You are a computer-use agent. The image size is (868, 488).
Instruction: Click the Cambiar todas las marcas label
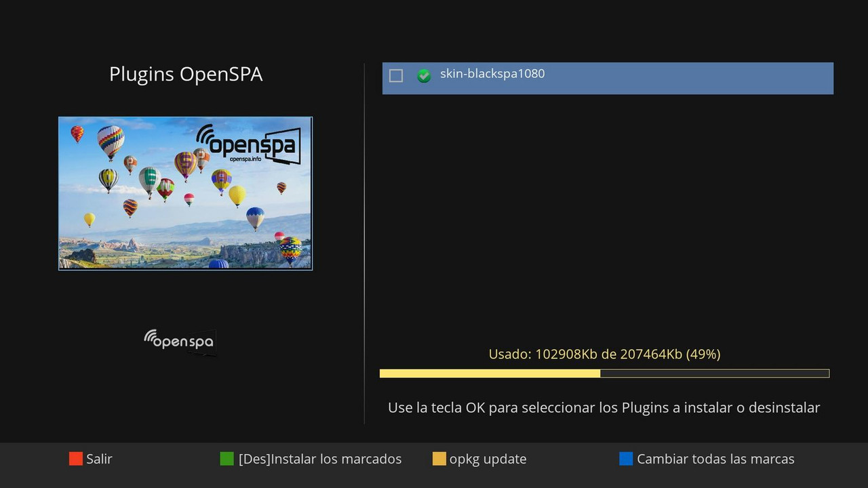click(x=715, y=459)
